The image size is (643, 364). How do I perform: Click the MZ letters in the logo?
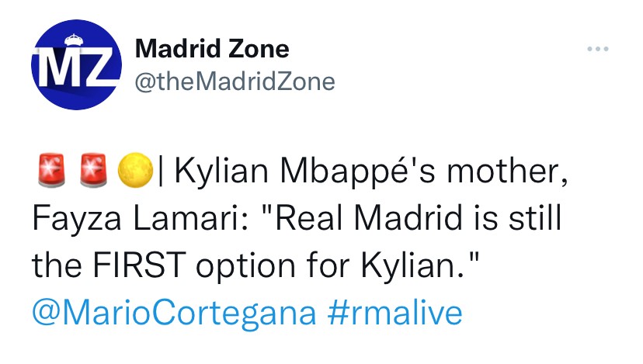point(75,68)
